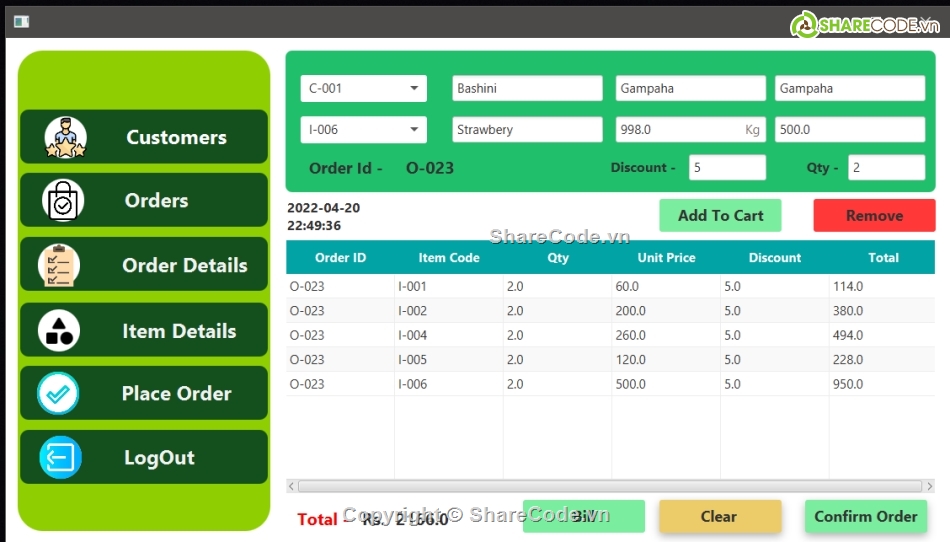
Task: Click the yellow Clear button
Action: [719, 517]
